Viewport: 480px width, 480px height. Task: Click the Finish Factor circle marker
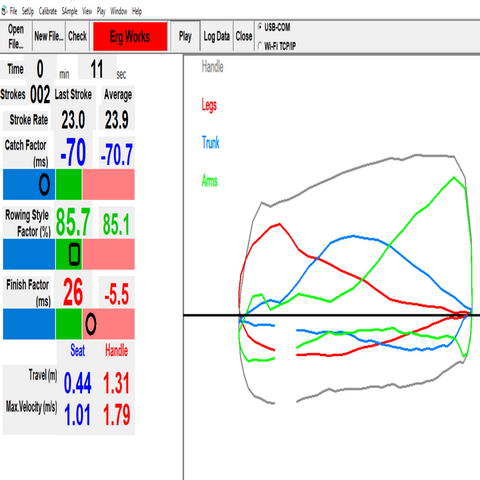(x=91, y=324)
